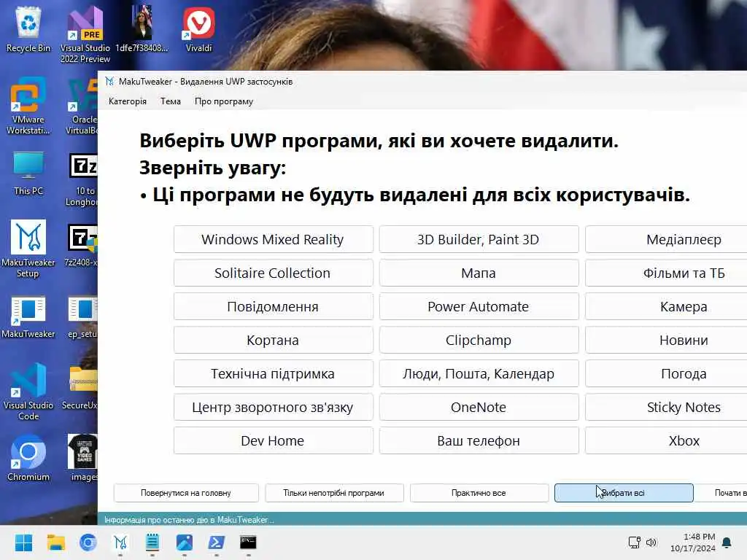Open Visual Studio 2022 Preview desktop icon
Image resolution: width=747 pixels, height=560 pixels.
[85, 34]
